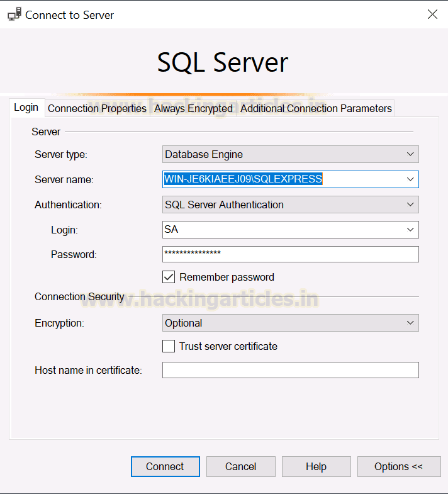This screenshot has height=494, width=448.
Task: Switch to the Login tab
Action: pyautogui.click(x=26, y=108)
